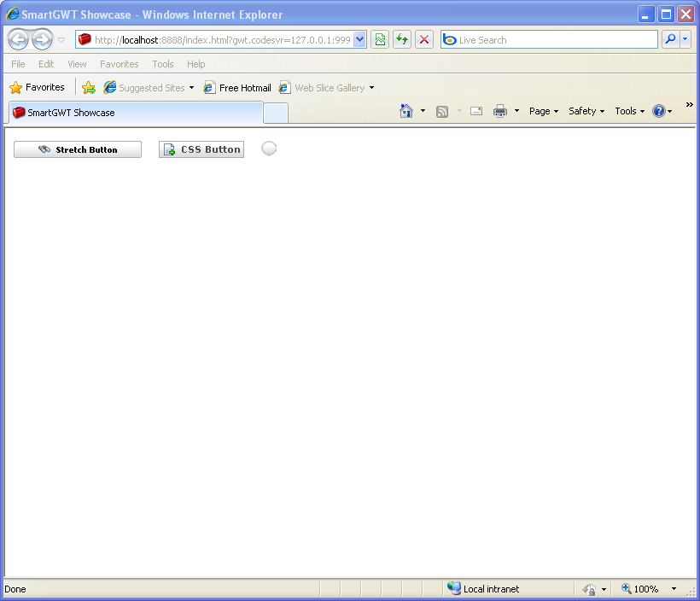Click the Read Mail icon
The image size is (700, 601).
476,111
